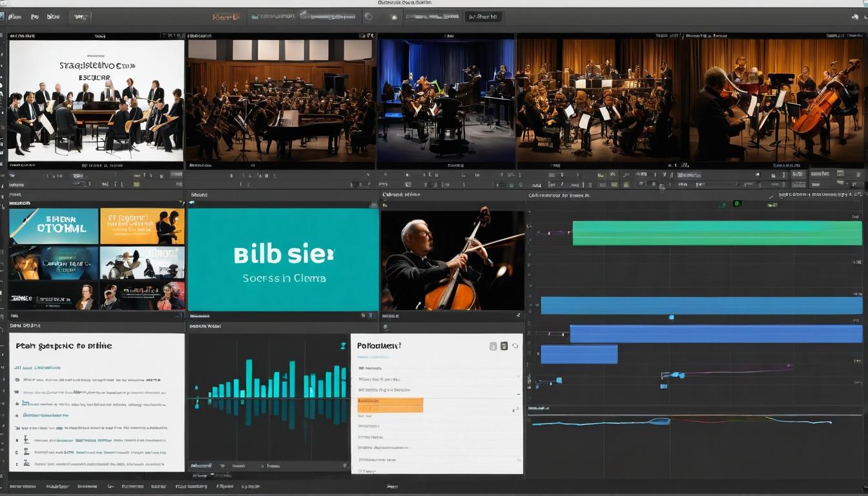Screen dimensions: 868x496
Task: Click the dark square icon in Polroument header
Action: [x=504, y=346]
